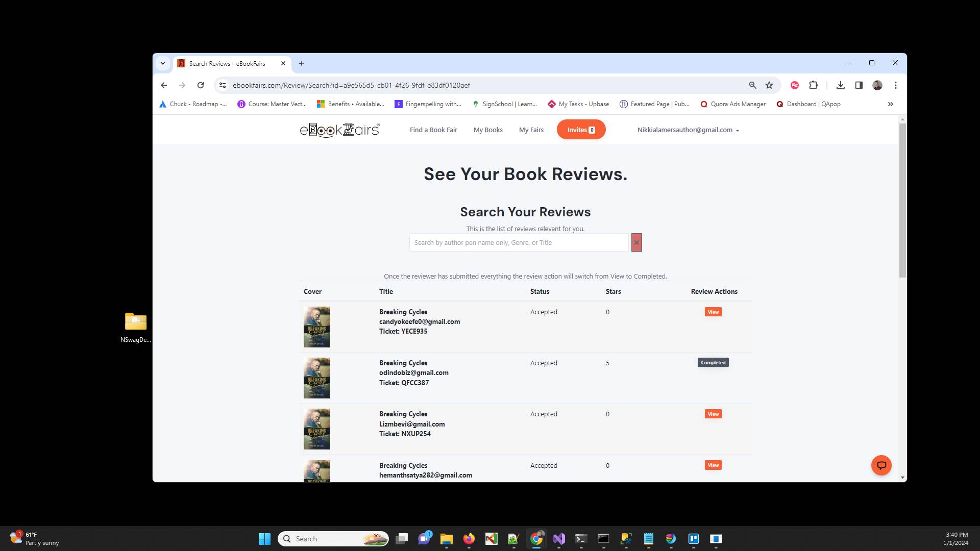Show hidden bookmarks via the chevron
This screenshot has height=551, width=980.
pos(890,104)
